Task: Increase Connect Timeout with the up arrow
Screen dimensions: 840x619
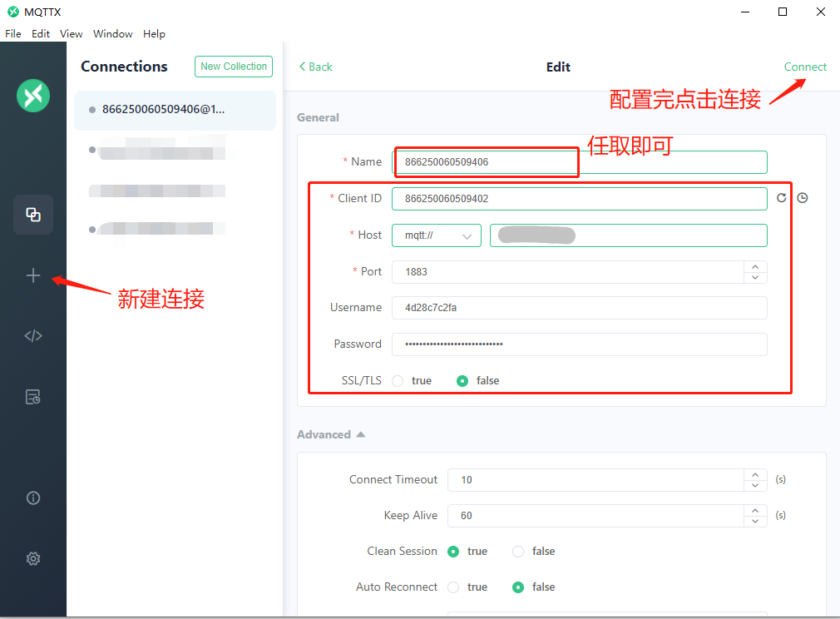Action: point(755,474)
